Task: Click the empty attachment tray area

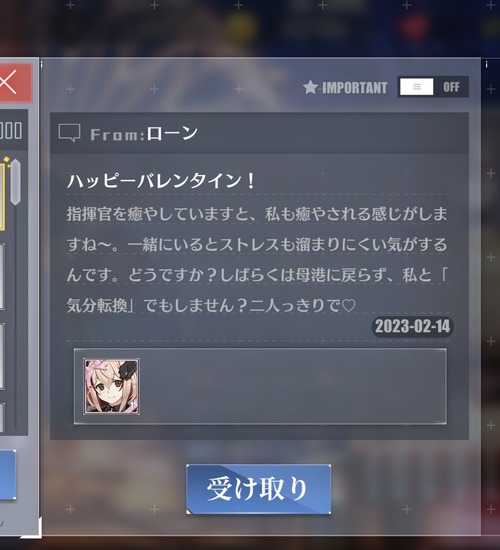Action: coord(293,386)
